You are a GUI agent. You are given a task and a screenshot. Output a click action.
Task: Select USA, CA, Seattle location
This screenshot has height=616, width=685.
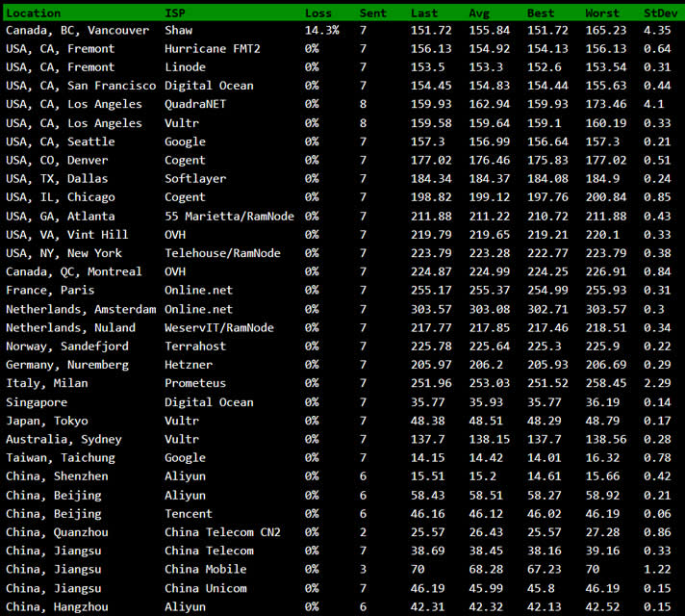61,141
